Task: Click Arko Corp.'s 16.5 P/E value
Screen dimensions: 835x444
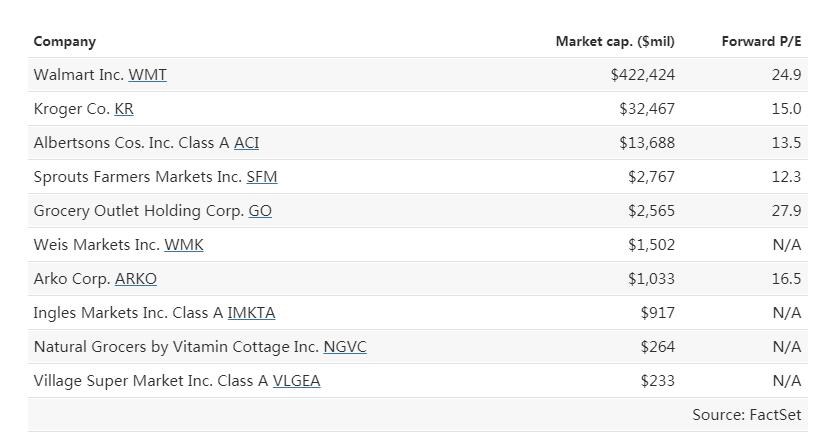Action: [x=787, y=279]
